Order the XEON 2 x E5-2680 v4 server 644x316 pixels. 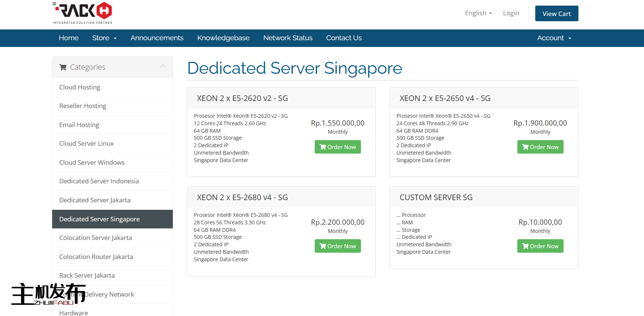point(337,246)
